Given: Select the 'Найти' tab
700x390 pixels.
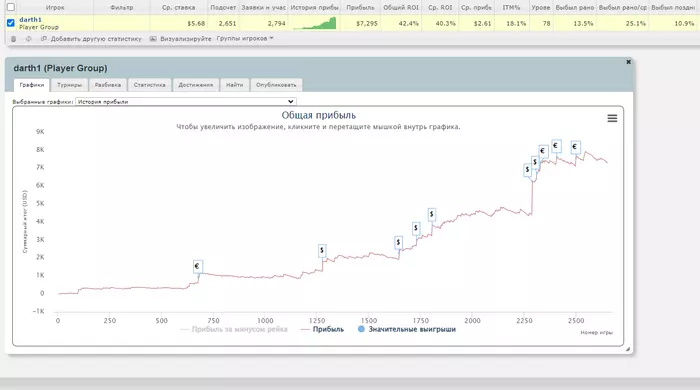Looking at the screenshot, I should coord(234,85).
